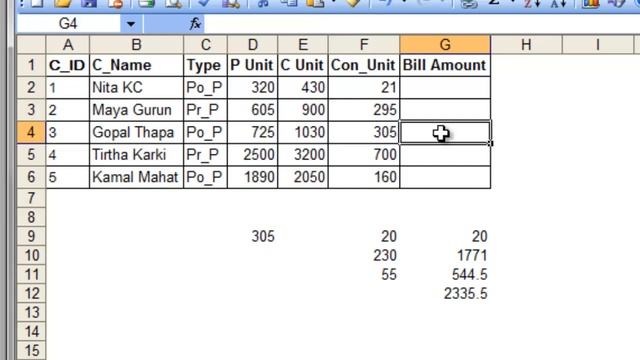The image size is (640, 360).
Task: Select the 'Tirtha Karki' name cell
Action: (136, 155)
